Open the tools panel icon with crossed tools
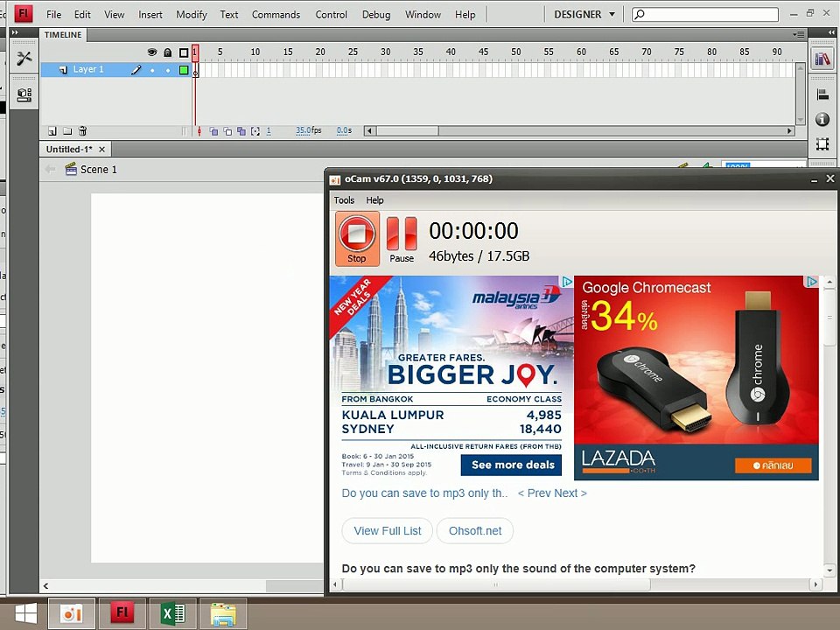Viewport: 840px width, 630px height. pos(24,58)
